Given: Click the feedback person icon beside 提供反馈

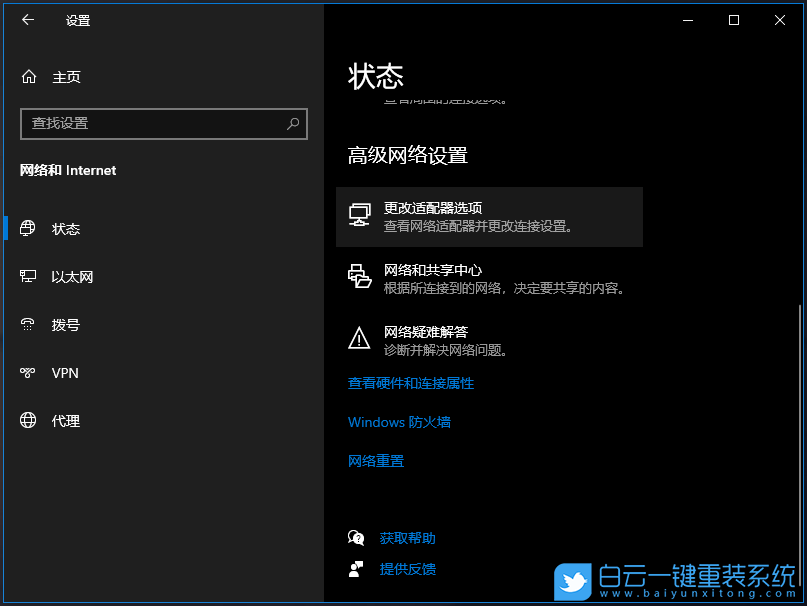Looking at the screenshot, I should [x=356, y=570].
